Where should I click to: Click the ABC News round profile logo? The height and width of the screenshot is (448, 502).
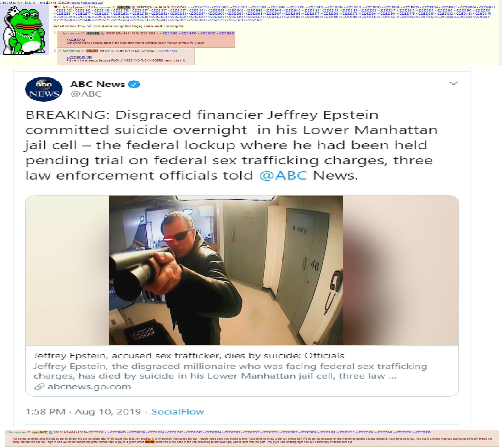(x=44, y=89)
